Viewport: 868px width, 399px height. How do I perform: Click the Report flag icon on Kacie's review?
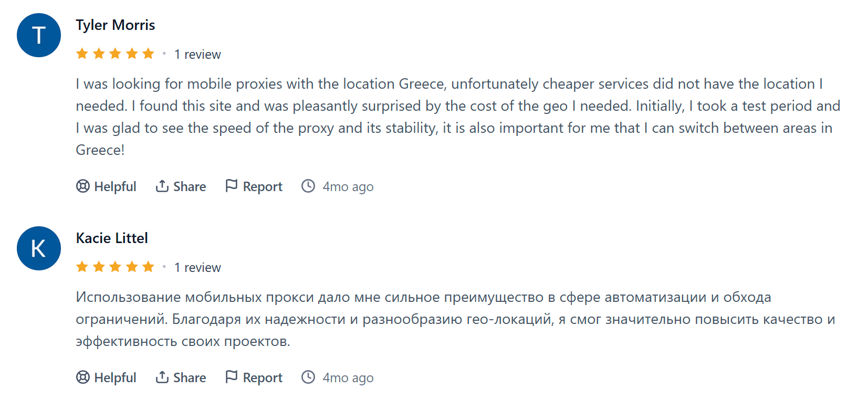231,377
